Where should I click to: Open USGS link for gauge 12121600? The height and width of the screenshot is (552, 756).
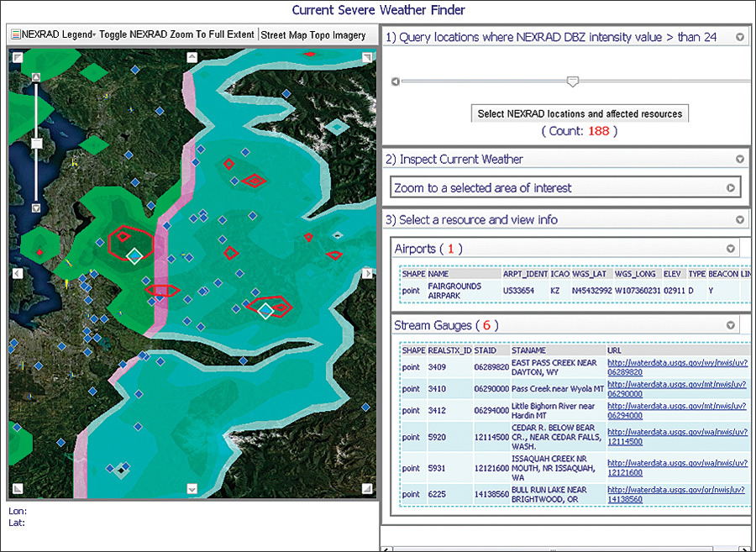(677, 468)
